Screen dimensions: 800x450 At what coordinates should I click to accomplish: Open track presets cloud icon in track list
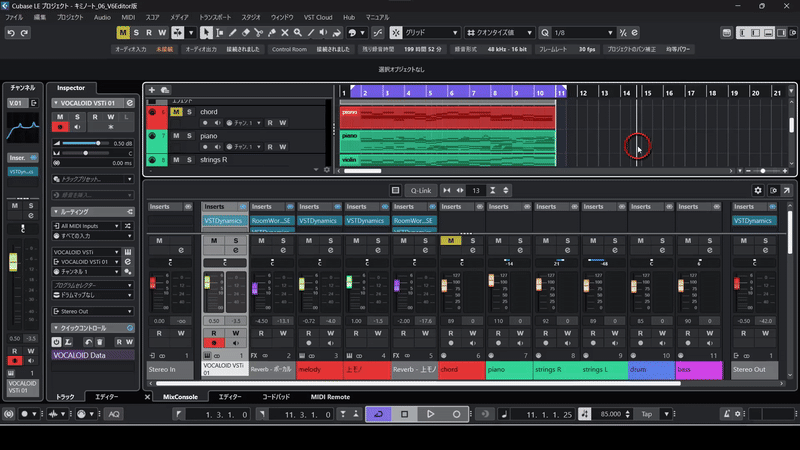point(165,90)
